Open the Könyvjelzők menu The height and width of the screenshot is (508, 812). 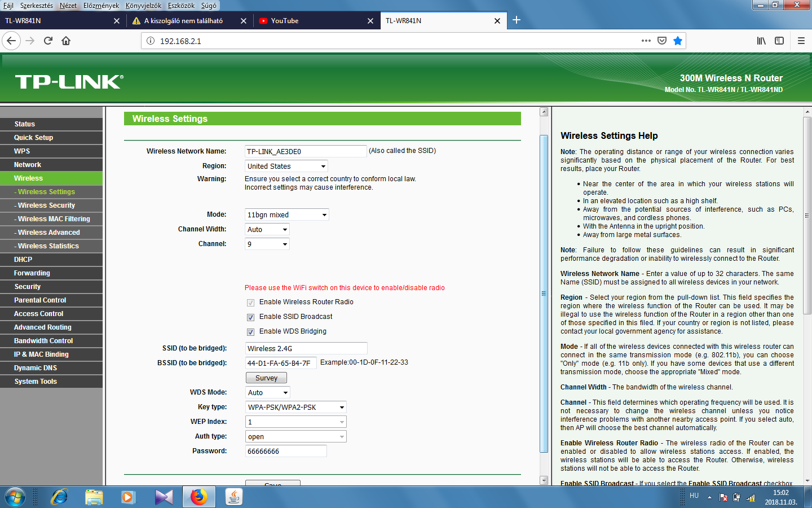[x=143, y=6]
